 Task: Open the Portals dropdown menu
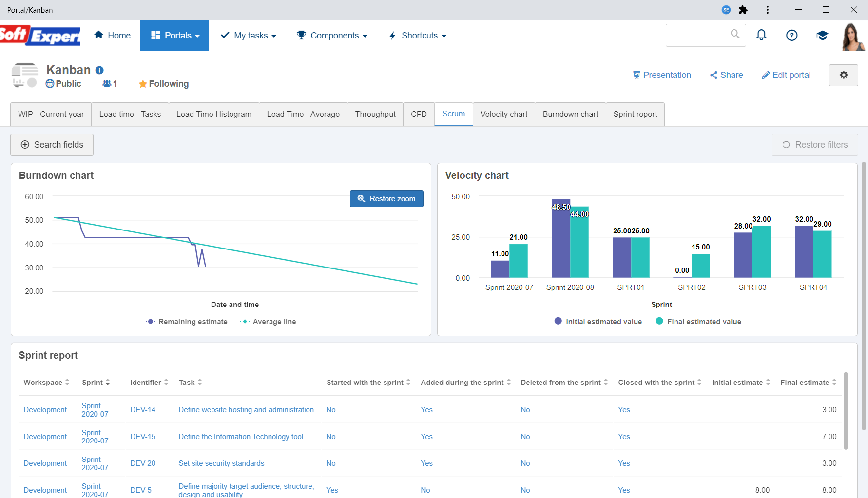(x=174, y=36)
